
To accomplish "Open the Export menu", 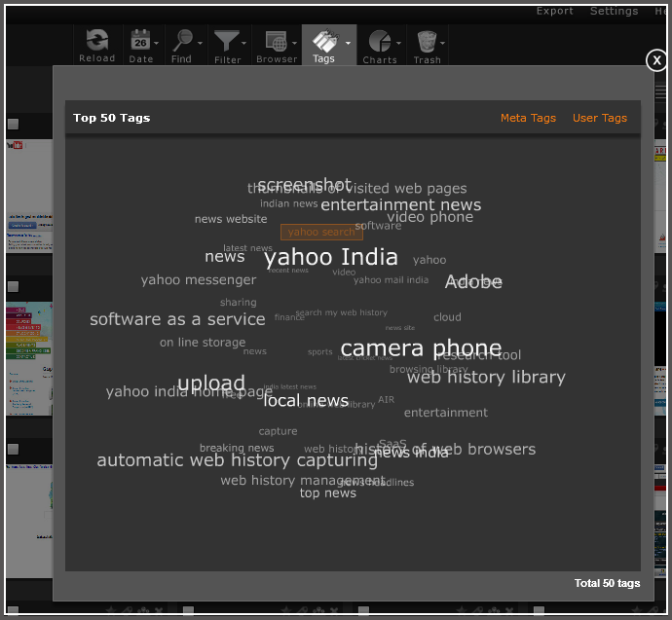I will point(555,11).
